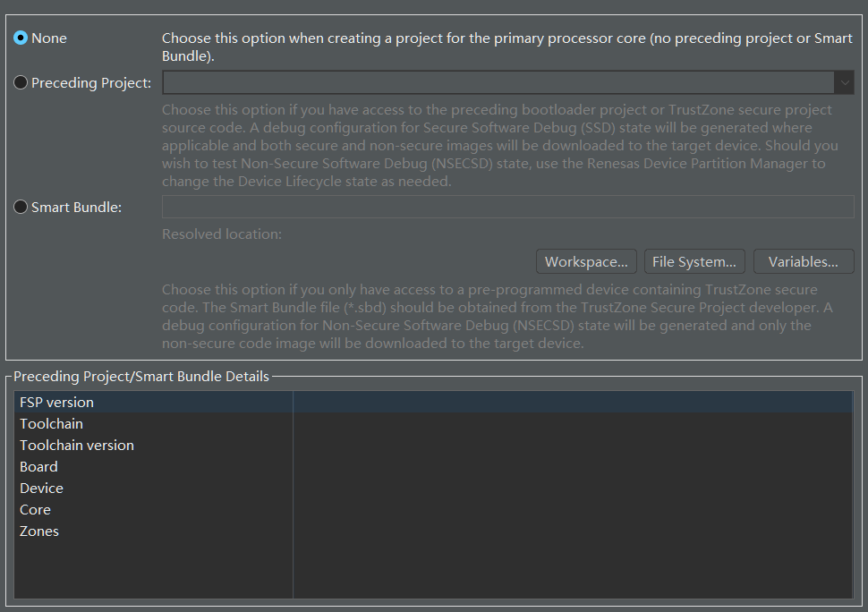Click the Resolved location label
This screenshot has height=612, width=868.
tap(221, 234)
